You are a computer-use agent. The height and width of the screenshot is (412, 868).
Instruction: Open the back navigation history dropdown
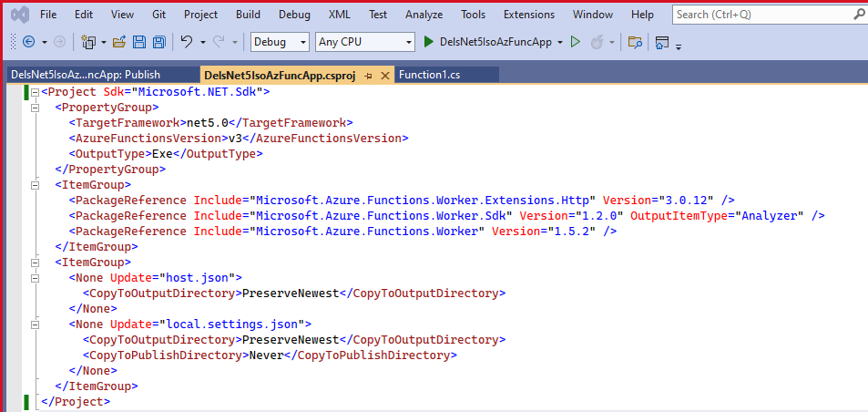(45, 42)
